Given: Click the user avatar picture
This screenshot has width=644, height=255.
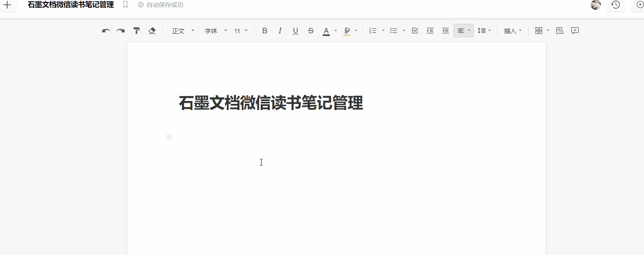Looking at the screenshot, I should [596, 5].
